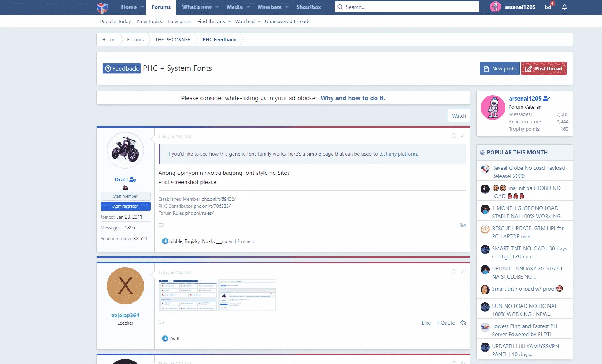Open the Shoutbox tab
The width and height of the screenshot is (602, 364).
click(x=309, y=7)
